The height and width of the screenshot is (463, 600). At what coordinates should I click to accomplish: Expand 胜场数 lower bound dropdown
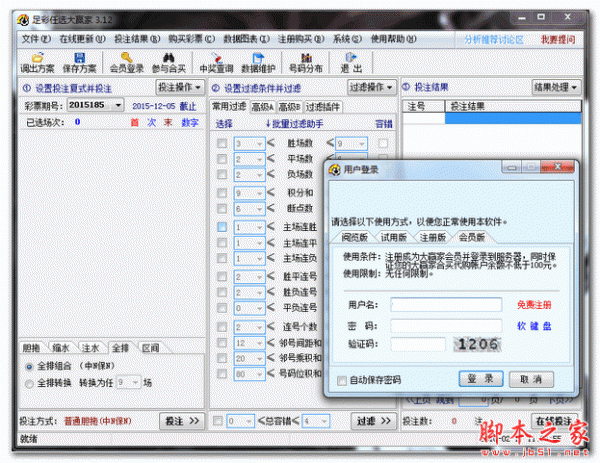click(x=260, y=144)
